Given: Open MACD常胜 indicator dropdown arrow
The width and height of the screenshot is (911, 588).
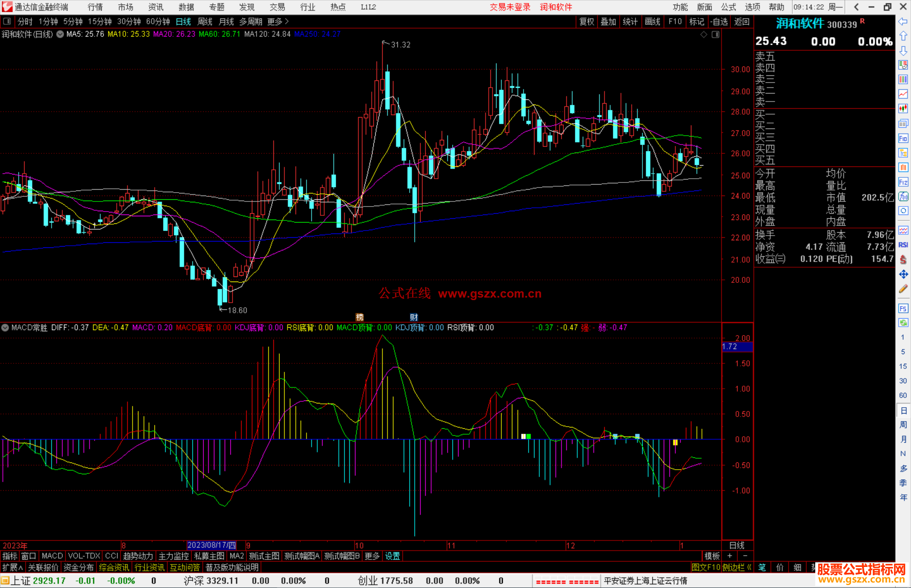Looking at the screenshot, I should 5,328.
